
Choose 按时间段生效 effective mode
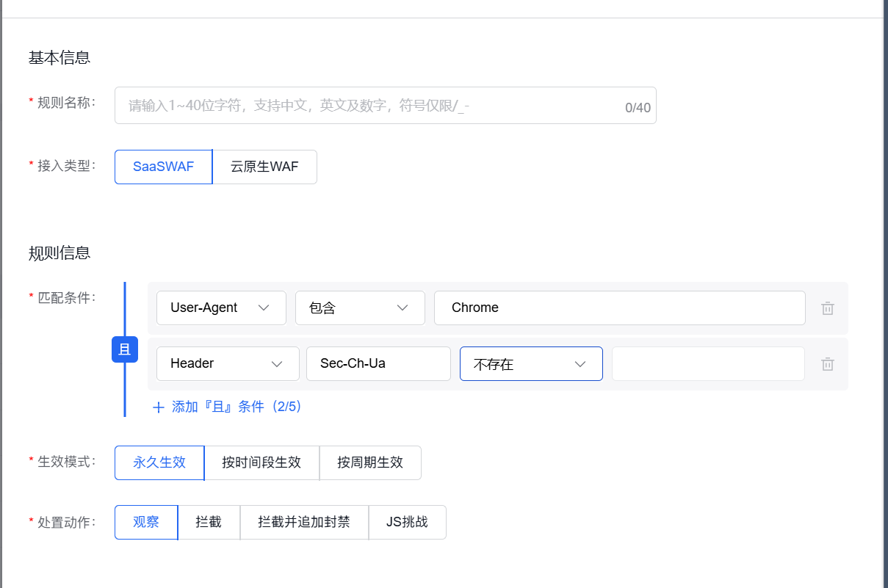click(x=261, y=462)
